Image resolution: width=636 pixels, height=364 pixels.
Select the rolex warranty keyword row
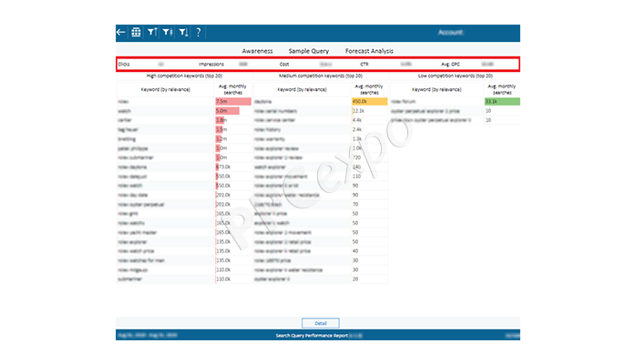(x=302, y=139)
